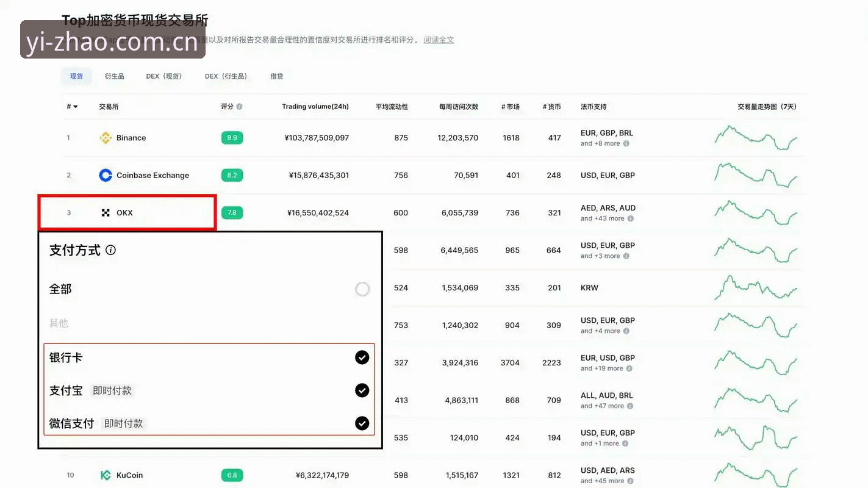The image size is (868, 488).
Task: Click the 其他 label in payment panel
Action: 59,323
